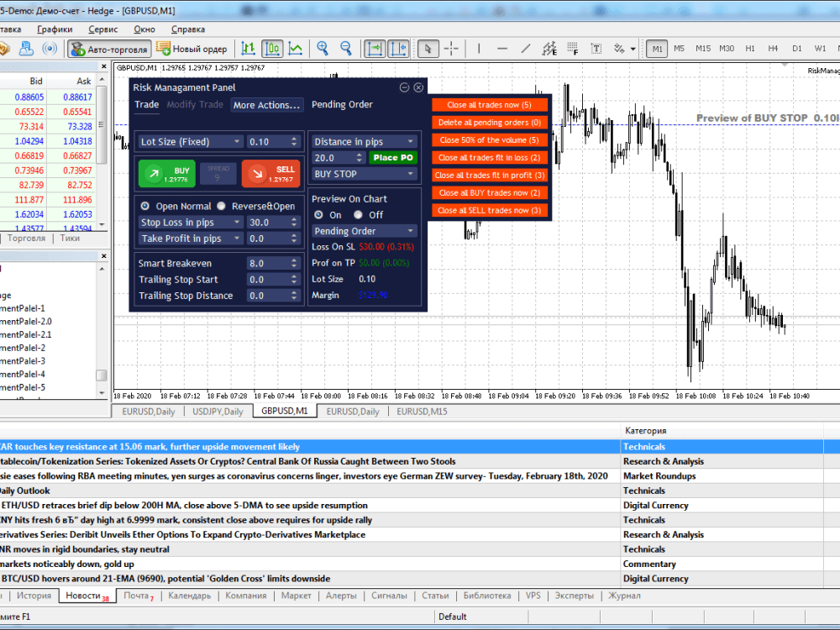Open Справка menu

click(x=188, y=29)
